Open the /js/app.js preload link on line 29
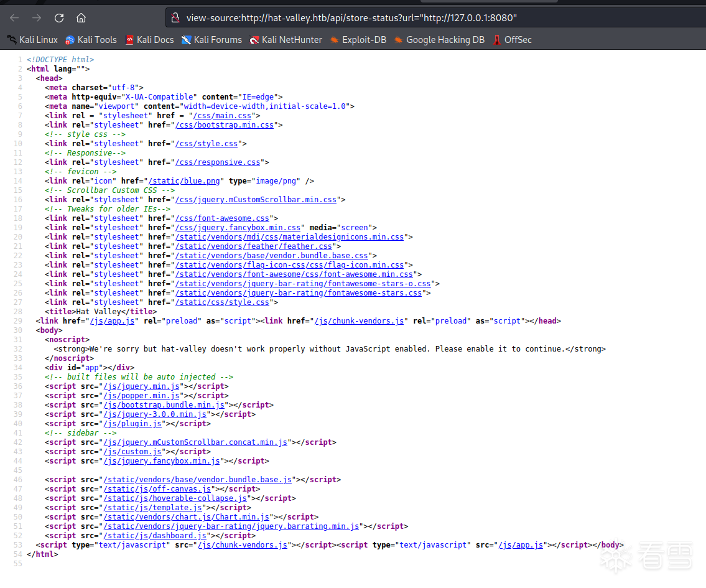 pyautogui.click(x=112, y=321)
